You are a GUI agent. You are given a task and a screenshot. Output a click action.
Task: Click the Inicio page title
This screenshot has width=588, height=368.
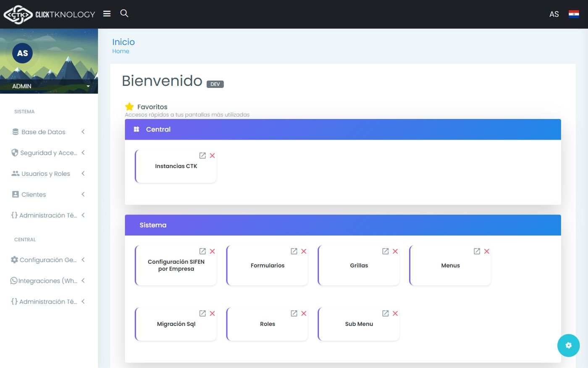123,42
